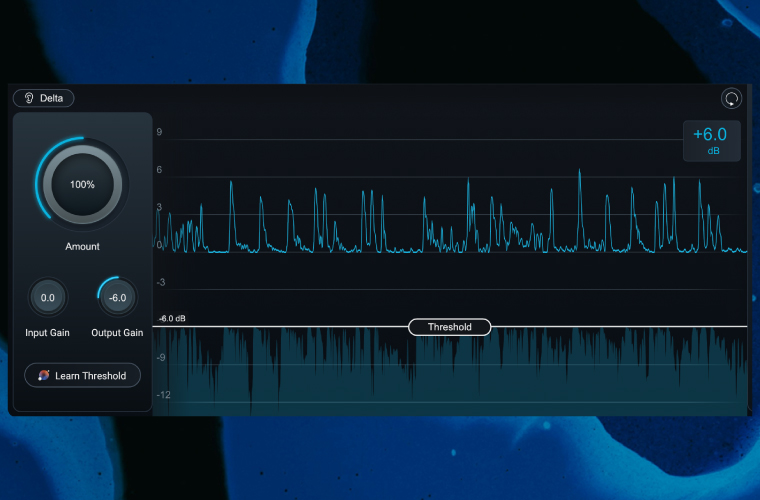Click the colorful Learn Threshold icon
The width and height of the screenshot is (760, 500).
pos(43,375)
